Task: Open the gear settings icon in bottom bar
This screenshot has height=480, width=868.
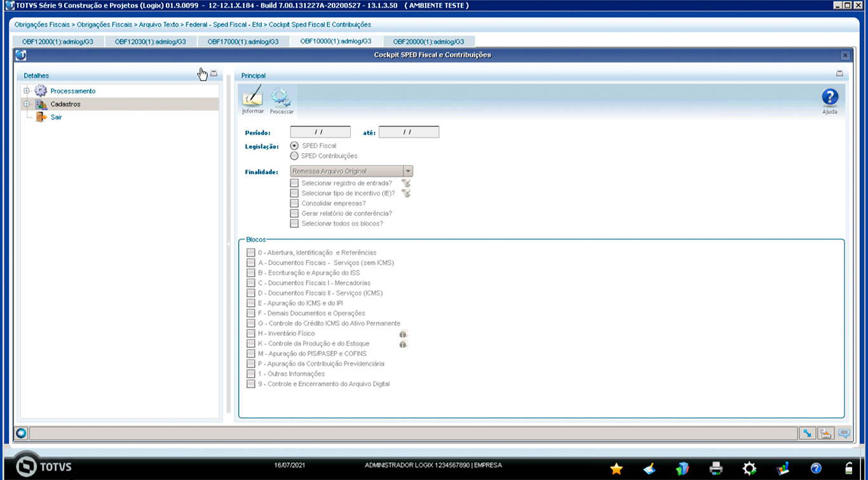Action: 749,469
